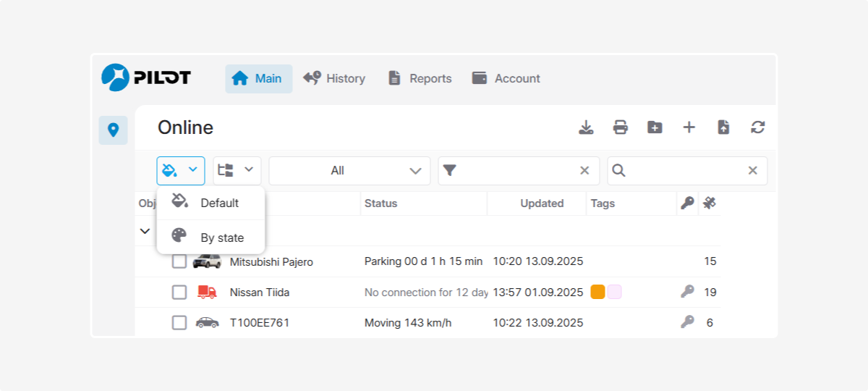868x391 pixels.
Task: Go to the History tab
Action: [334, 79]
